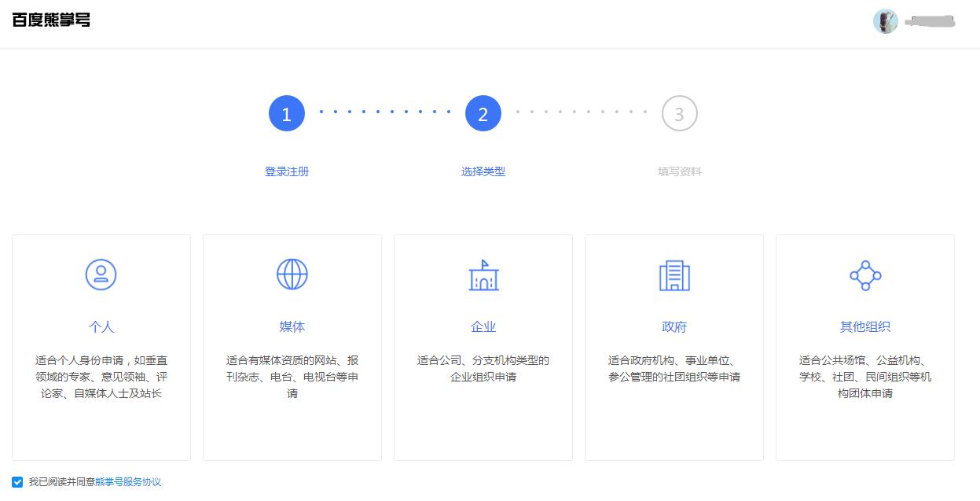Click the 政府 office building icon

674,276
